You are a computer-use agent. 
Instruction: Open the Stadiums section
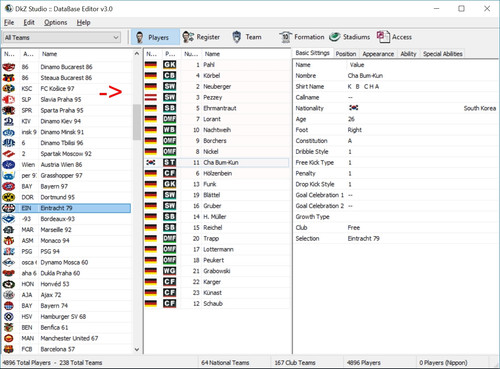(350, 37)
